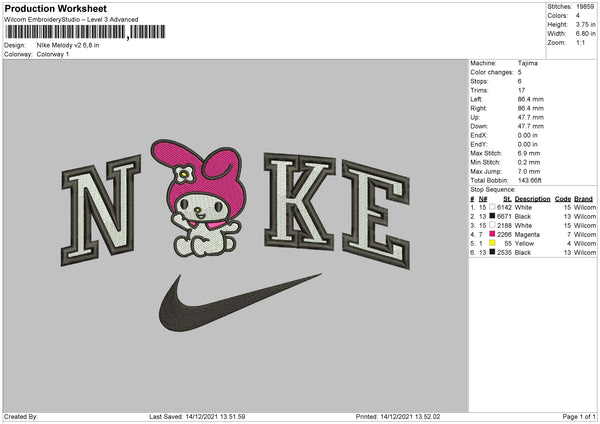Click the Stop Sequence heading
This screenshot has height=424, width=600.
tap(493, 190)
